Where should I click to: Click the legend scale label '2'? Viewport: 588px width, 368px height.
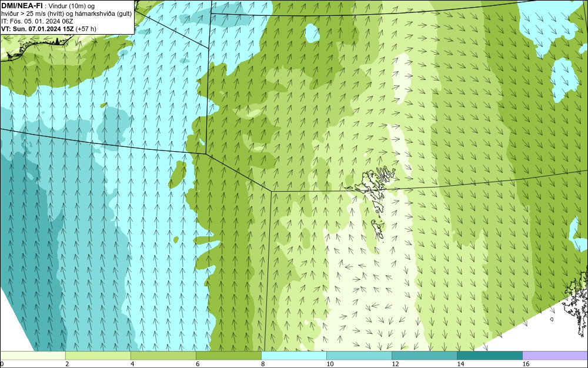coord(67,364)
